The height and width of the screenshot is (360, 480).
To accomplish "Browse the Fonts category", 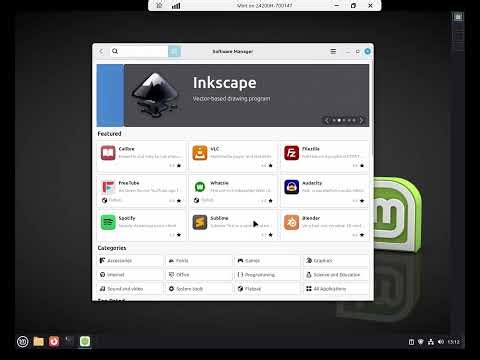I will 199,260.
